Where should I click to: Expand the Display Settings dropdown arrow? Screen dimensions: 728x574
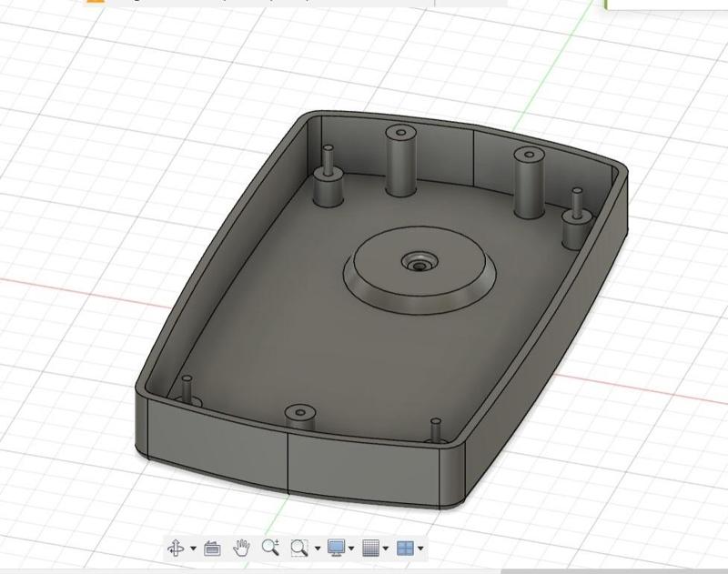coord(351,549)
